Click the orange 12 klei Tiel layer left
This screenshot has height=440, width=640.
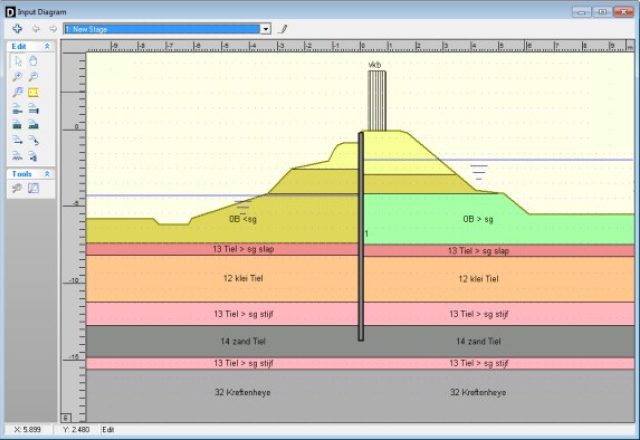tap(235, 279)
